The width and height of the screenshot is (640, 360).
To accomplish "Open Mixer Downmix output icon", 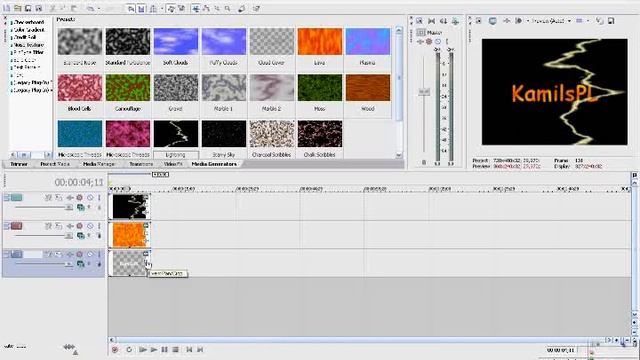I will (431, 21).
